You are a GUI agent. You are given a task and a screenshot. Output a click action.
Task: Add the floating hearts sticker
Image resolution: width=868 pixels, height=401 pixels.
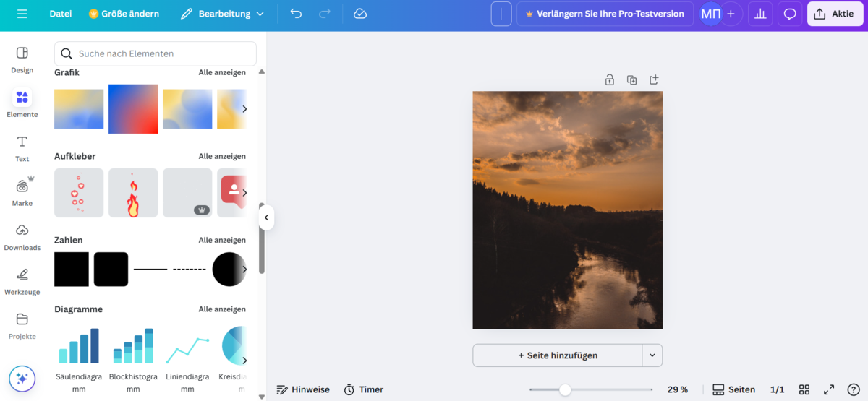(79, 193)
